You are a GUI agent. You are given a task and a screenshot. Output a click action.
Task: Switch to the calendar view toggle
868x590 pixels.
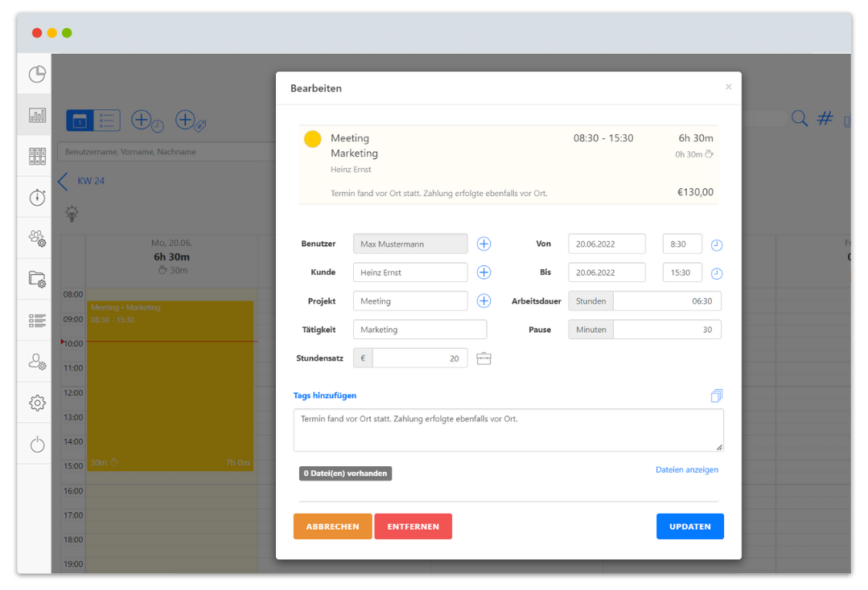click(80, 121)
